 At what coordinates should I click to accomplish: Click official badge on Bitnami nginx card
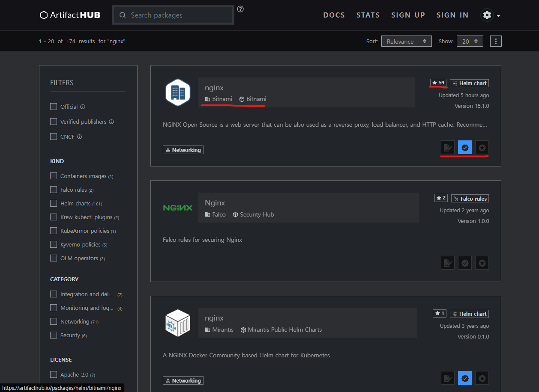482,148
